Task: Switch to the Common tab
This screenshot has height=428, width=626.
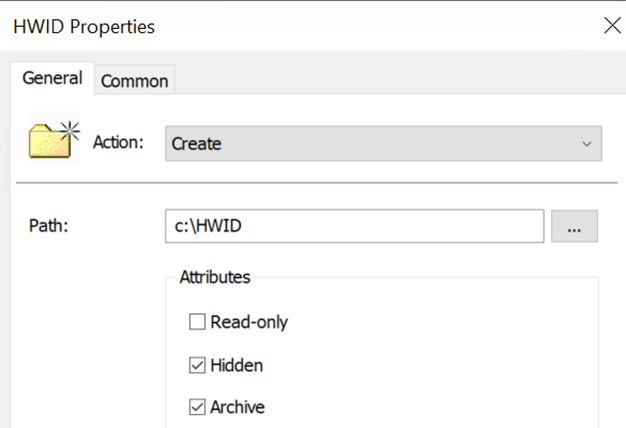Action: [135, 81]
